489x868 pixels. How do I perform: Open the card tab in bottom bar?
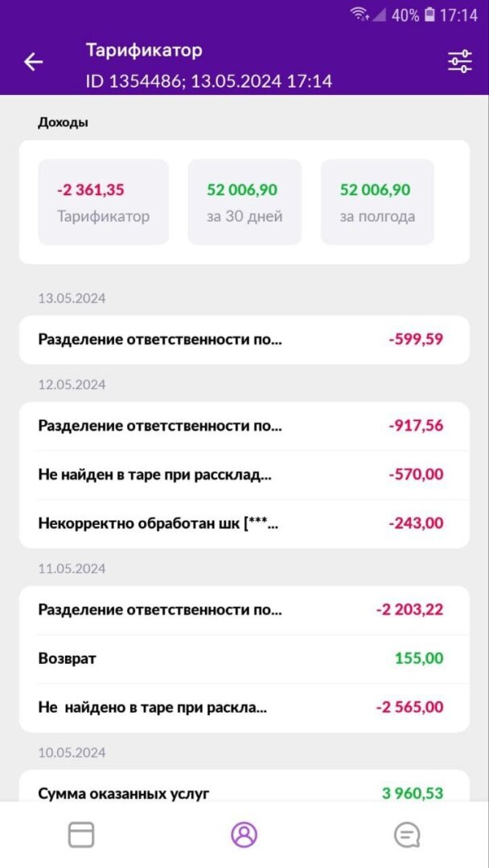coord(81,835)
